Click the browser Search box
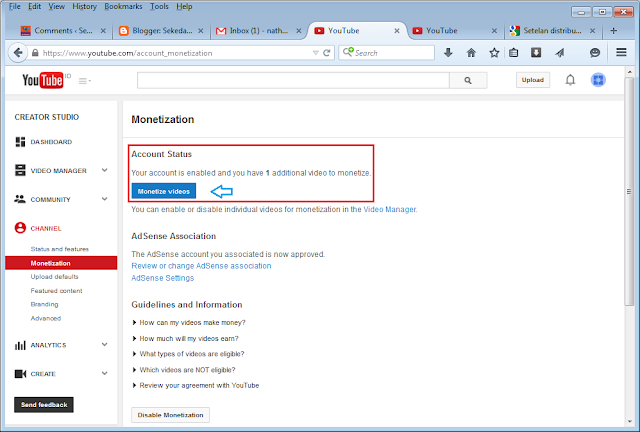The image size is (640, 432). pos(386,53)
